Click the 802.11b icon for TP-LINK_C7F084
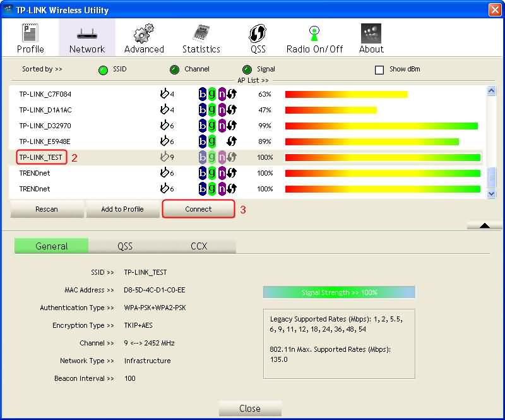Image resolution: width=505 pixels, height=420 pixels. [203, 94]
